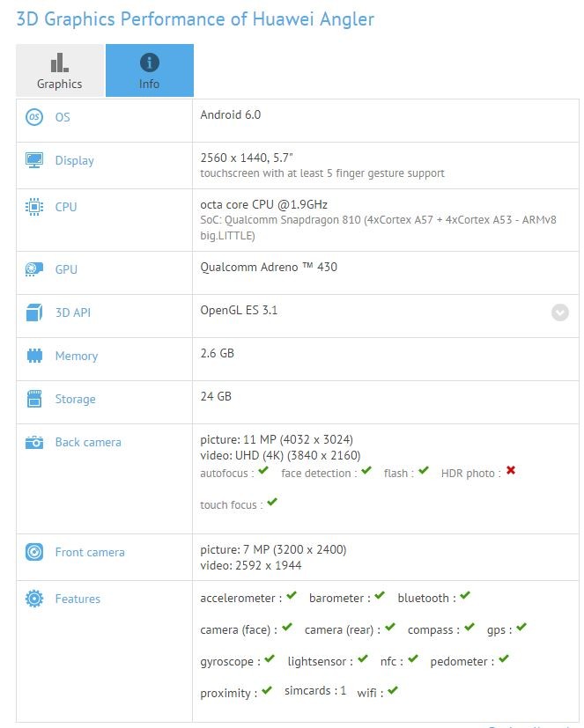Click the autofocus green checkmark
This screenshot has width=584, height=728.
pyautogui.click(x=263, y=470)
